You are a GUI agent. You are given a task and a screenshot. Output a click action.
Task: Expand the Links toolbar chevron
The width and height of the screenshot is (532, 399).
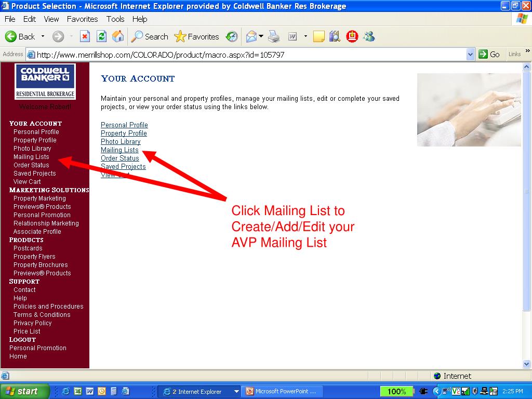(x=528, y=51)
